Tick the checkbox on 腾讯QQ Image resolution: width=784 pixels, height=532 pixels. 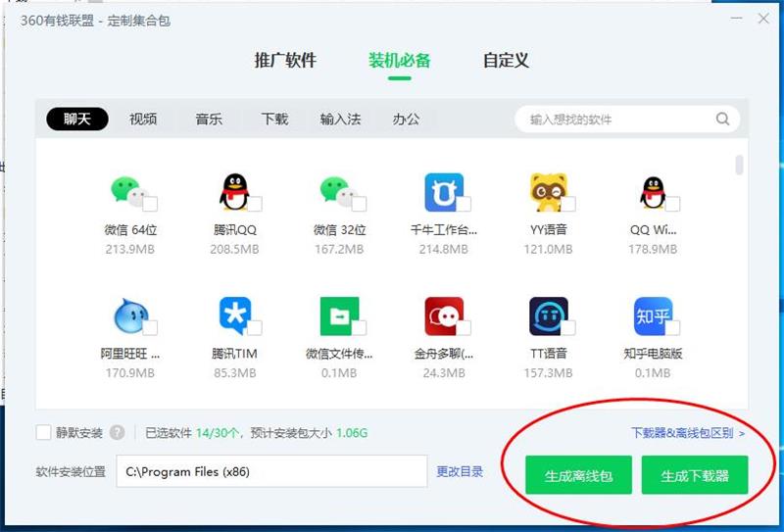pyautogui.click(x=255, y=204)
